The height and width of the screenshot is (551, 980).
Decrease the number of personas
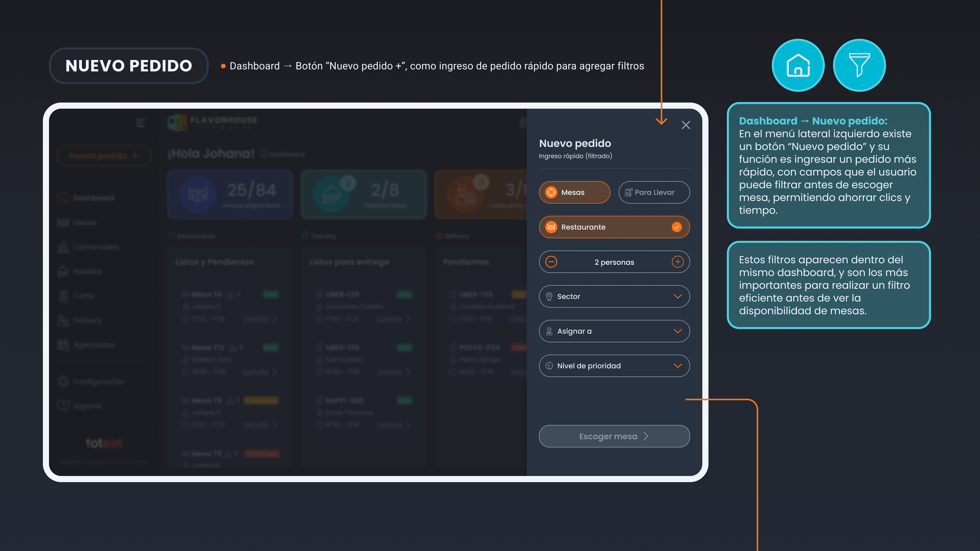point(551,262)
